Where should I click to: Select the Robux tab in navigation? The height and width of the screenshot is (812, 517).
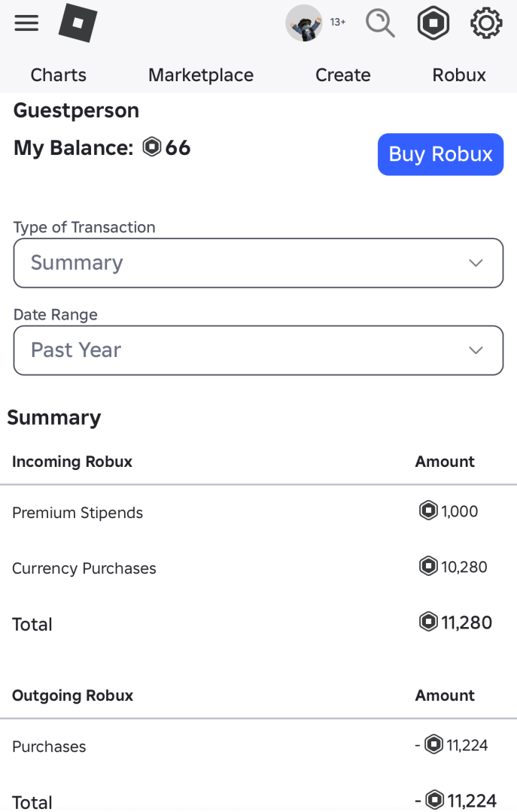click(x=459, y=75)
